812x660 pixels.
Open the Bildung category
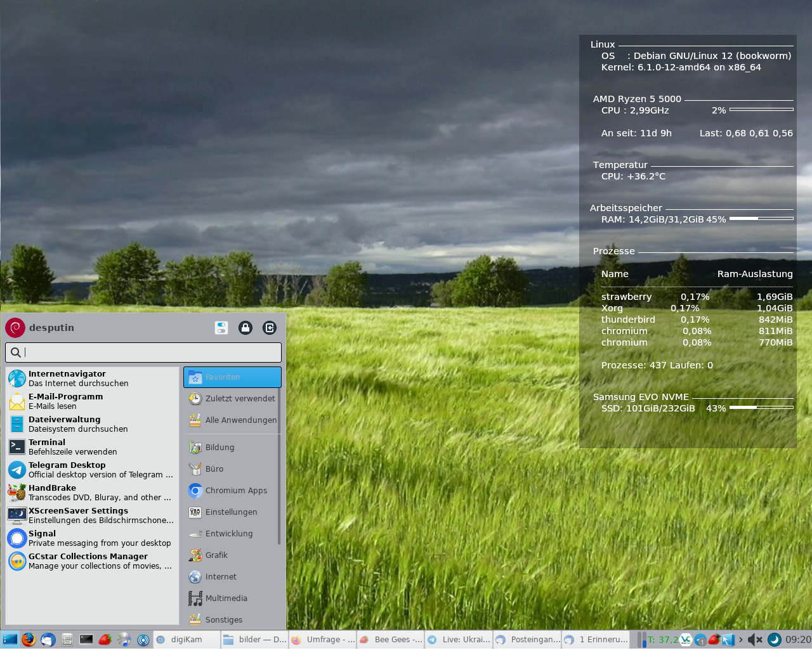click(x=232, y=448)
